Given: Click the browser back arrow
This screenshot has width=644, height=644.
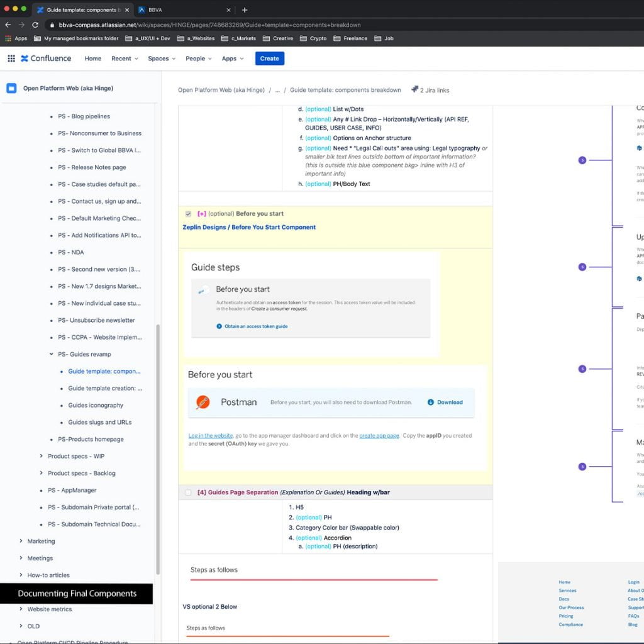Looking at the screenshot, I should [8, 25].
